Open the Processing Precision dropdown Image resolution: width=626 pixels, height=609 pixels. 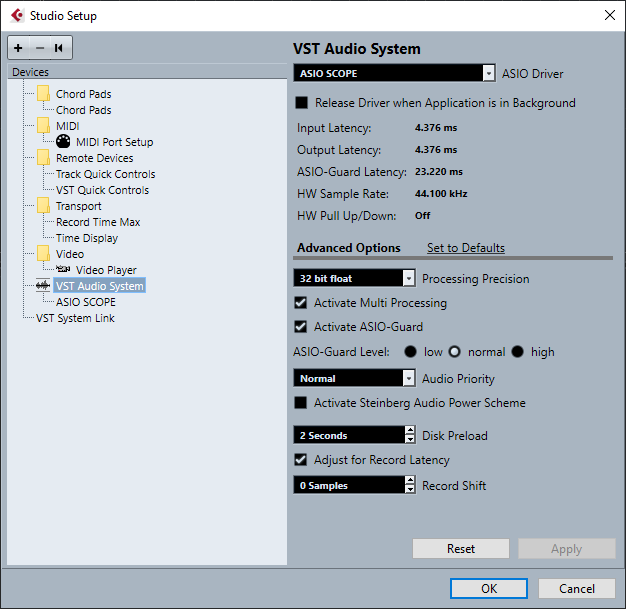pos(408,278)
